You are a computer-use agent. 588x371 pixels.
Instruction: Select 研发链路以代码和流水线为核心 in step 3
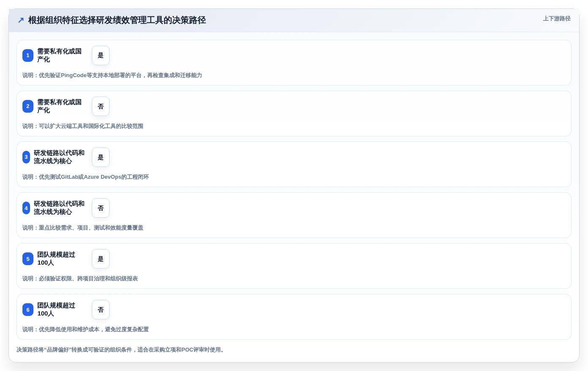coord(59,157)
